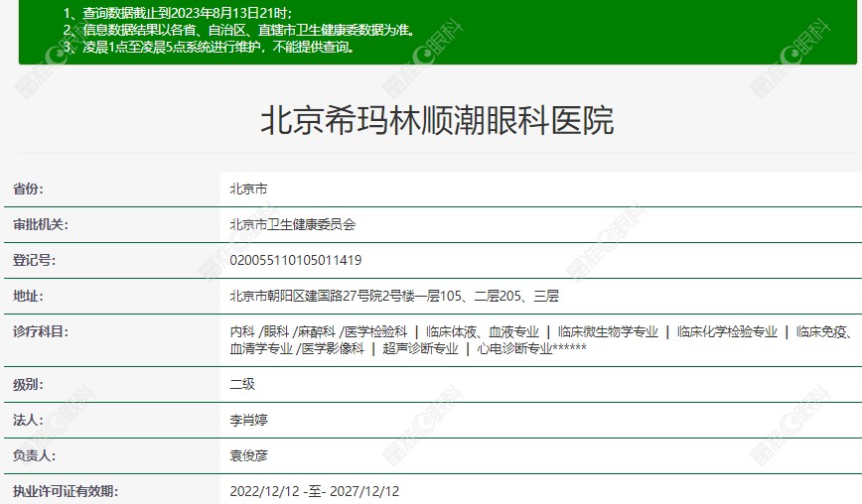The height and width of the screenshot is (504, 862).
Task: Click the hospital title 北京希玛林顺潮眼科医院
Action: click(437, 121)
